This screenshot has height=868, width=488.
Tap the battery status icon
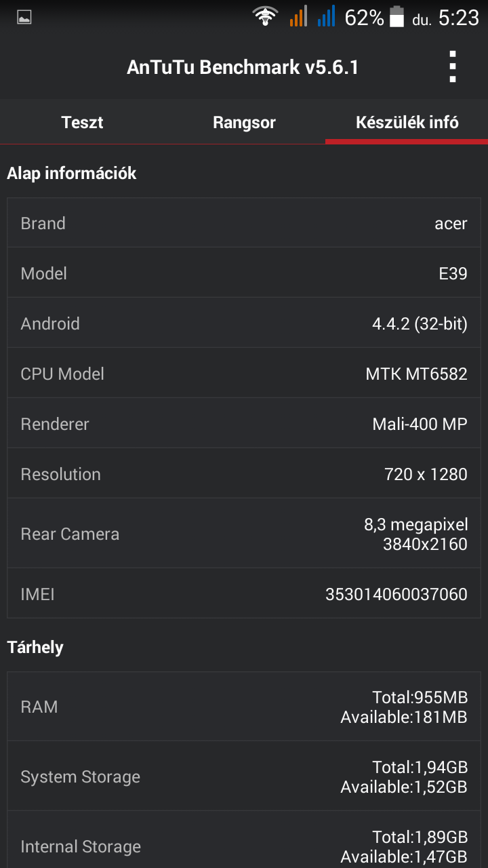[396, 16]
